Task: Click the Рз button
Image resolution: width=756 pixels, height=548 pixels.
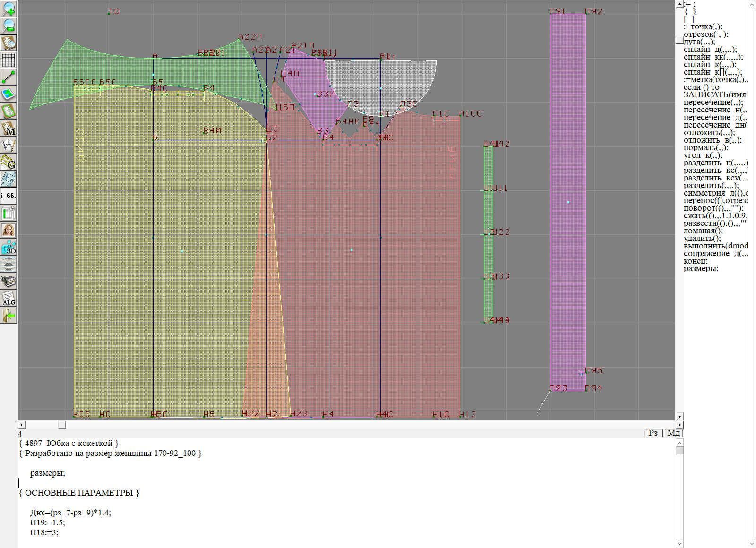Action: [653, 433]
